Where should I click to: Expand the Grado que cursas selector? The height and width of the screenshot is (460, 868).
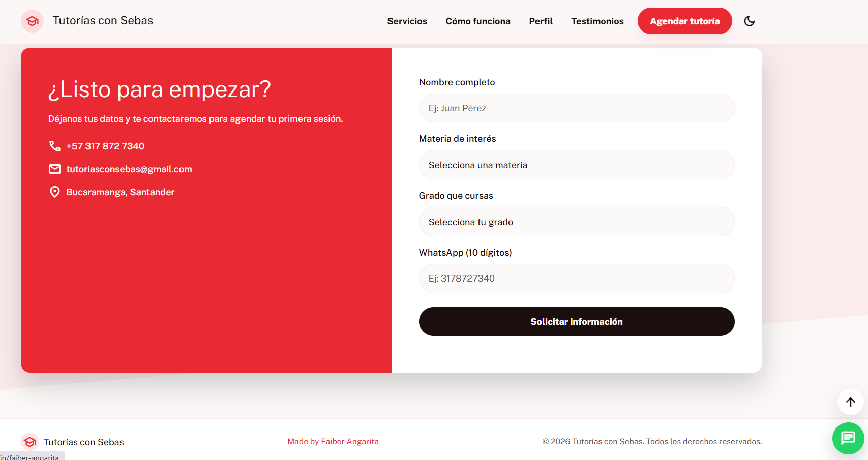tap(576, 222)
